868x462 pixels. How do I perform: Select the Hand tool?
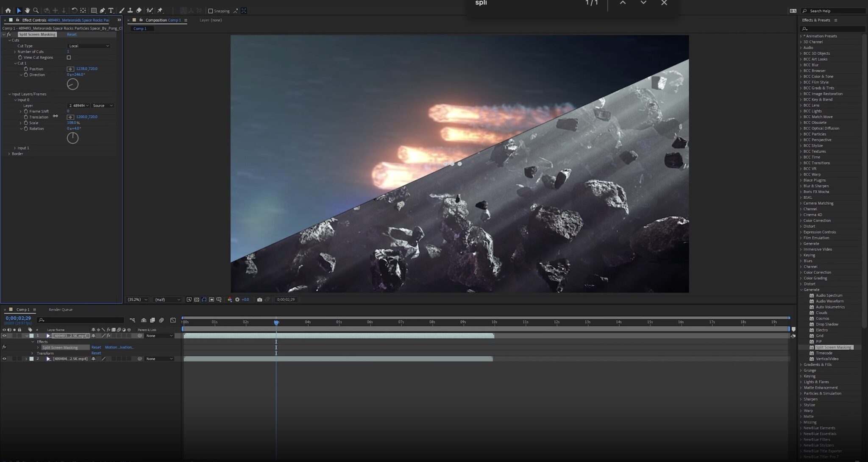click(27, 11)
